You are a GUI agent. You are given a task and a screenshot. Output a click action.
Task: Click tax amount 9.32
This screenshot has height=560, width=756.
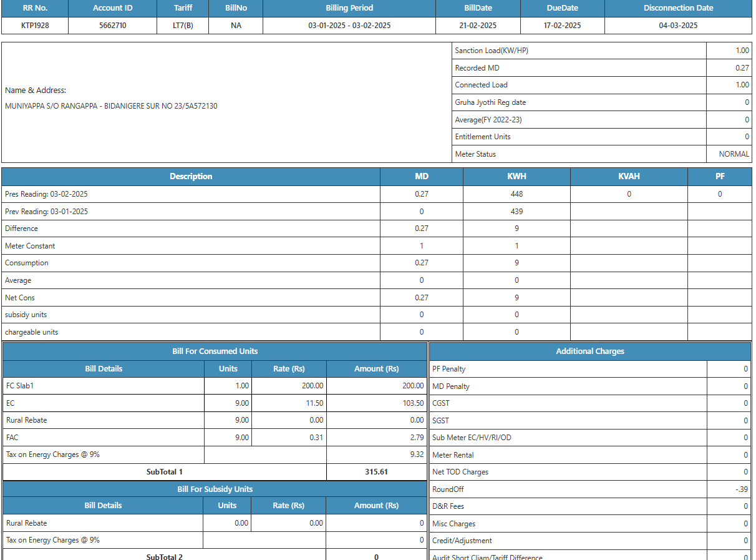point(417,454)
